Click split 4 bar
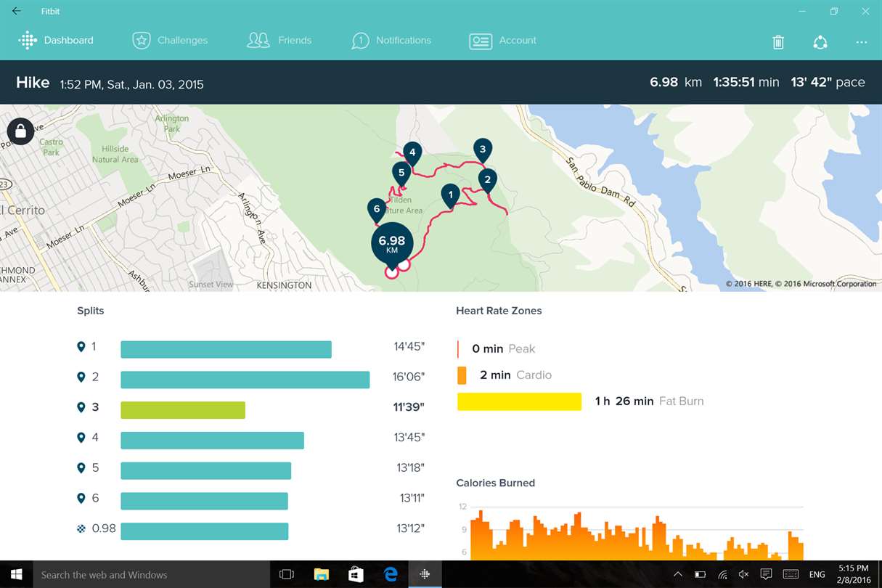 point(212,441)
